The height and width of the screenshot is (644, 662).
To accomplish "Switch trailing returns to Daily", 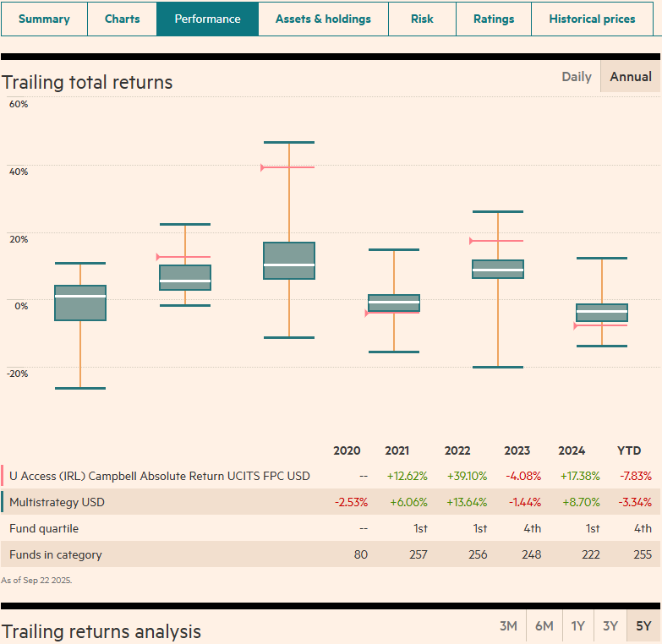I will [577, 77].
